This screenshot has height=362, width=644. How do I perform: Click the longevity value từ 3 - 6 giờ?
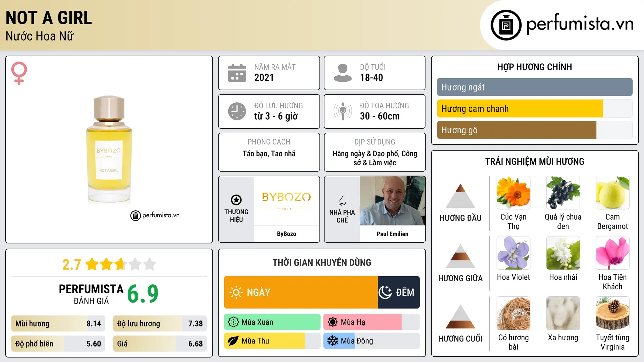[276, 116]
